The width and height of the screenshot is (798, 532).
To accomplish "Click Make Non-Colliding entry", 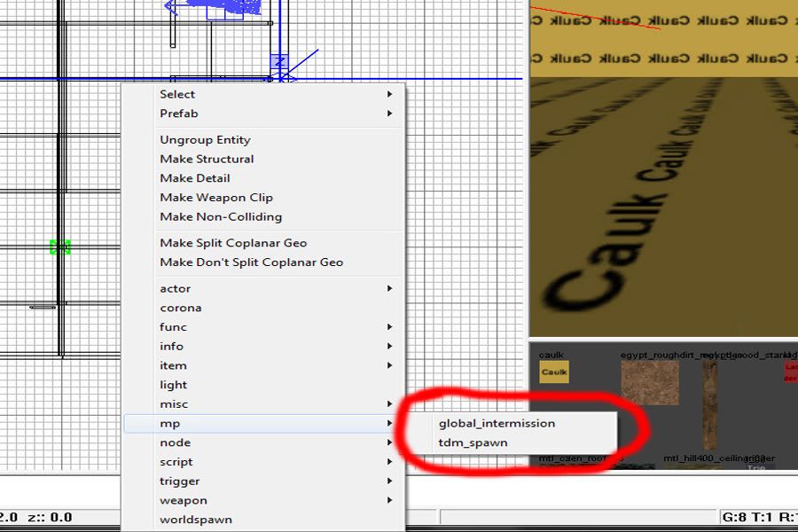I will (221, 217).
